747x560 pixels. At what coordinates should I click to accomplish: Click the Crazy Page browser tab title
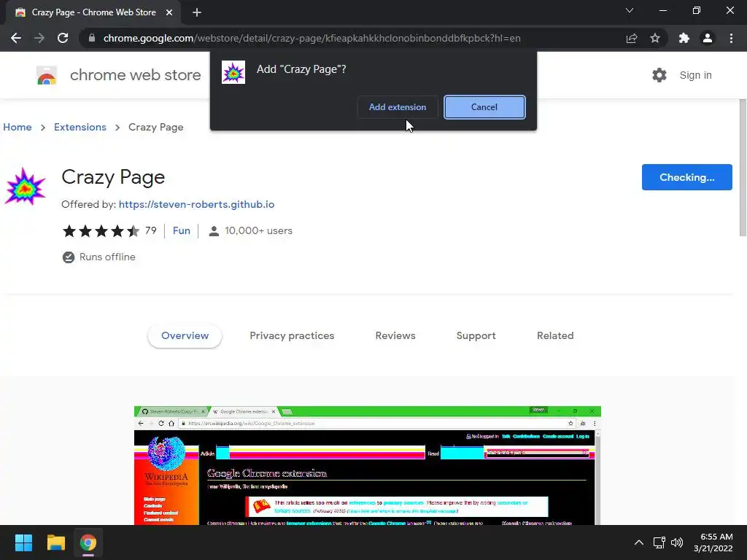pyautogui.click(x=94, y=12)
